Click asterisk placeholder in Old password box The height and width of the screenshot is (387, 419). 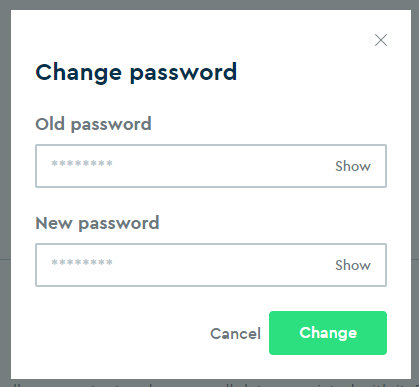[82, 163]
